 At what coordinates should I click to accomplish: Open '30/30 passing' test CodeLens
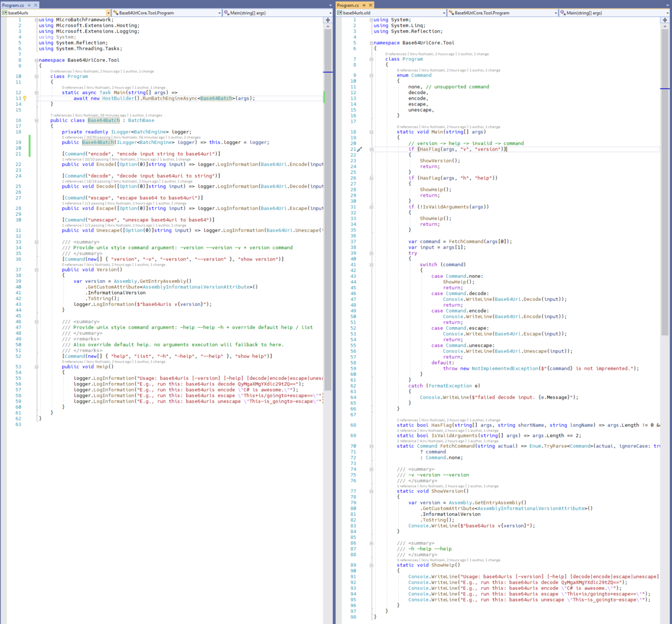coord(99,137)
